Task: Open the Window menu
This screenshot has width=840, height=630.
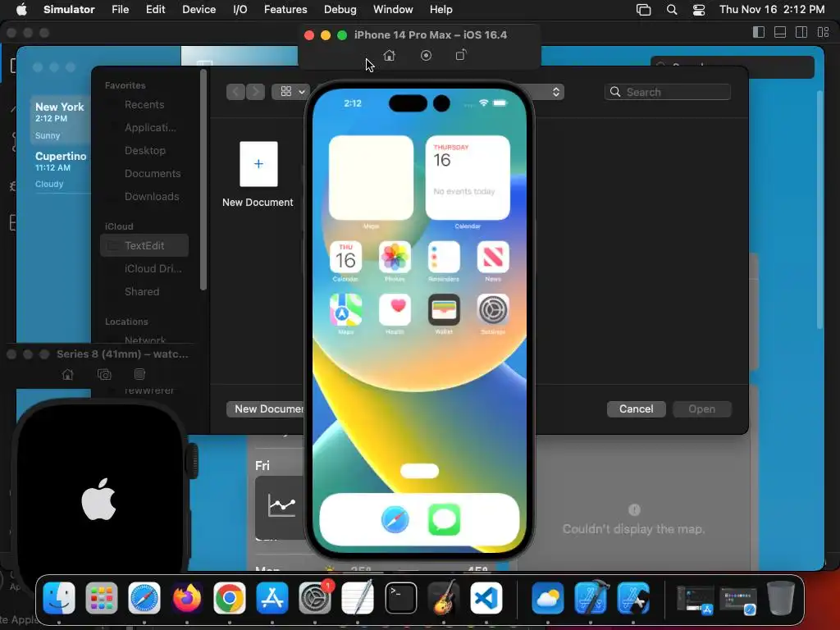Action: coord(393,10)
